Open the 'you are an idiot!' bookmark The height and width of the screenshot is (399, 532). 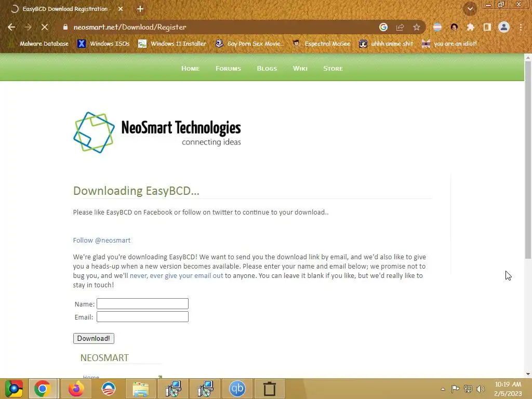(x=449, y=44)
